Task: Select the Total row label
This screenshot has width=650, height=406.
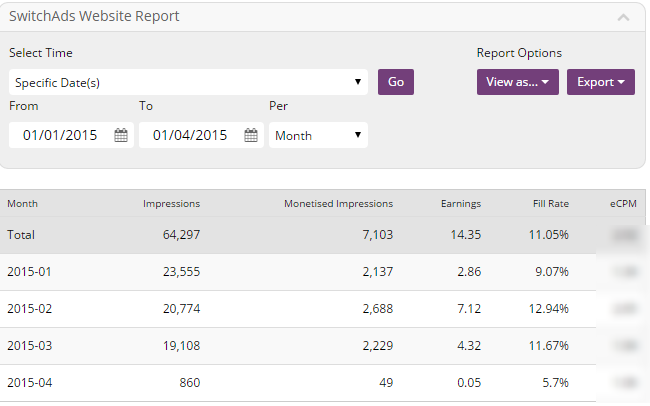Action: tap(21, 235)
